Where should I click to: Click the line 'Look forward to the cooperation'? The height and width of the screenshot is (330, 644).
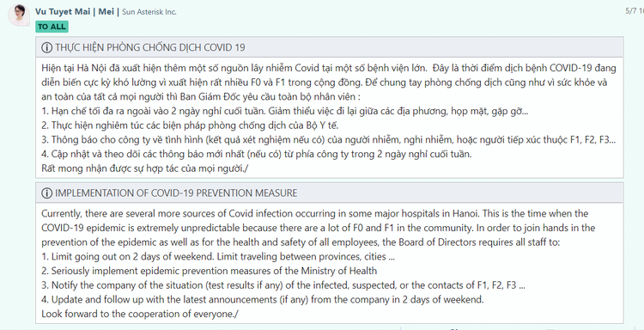140,314
